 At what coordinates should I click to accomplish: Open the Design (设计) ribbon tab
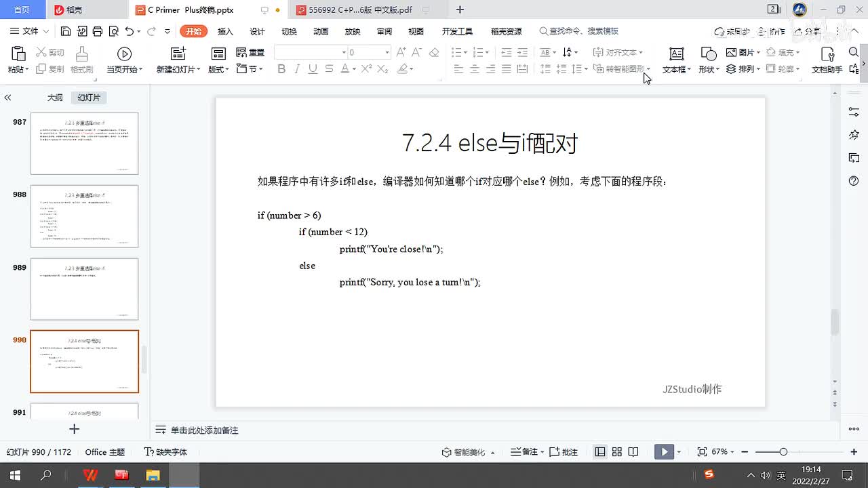[x=257, y=31]
